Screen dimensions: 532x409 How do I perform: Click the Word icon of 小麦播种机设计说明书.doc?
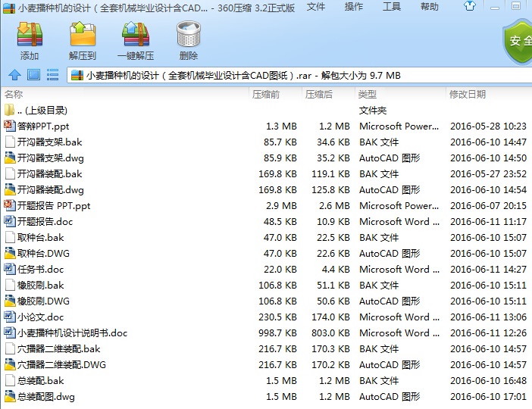click(x=10, y=333)
